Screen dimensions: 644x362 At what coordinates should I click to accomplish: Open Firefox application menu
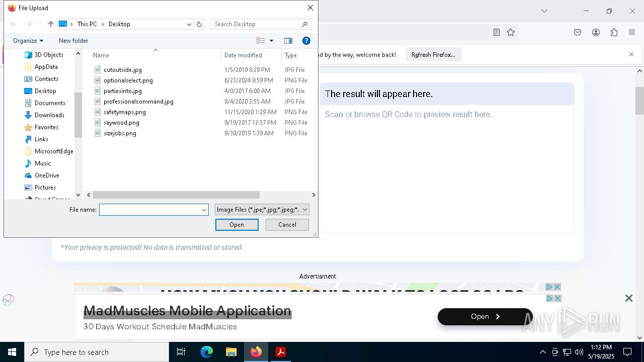(632, 32)
